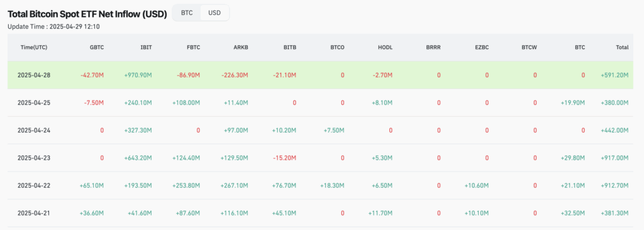
Task: Select the 2025-04-25 date row
Action: point(320,102)
